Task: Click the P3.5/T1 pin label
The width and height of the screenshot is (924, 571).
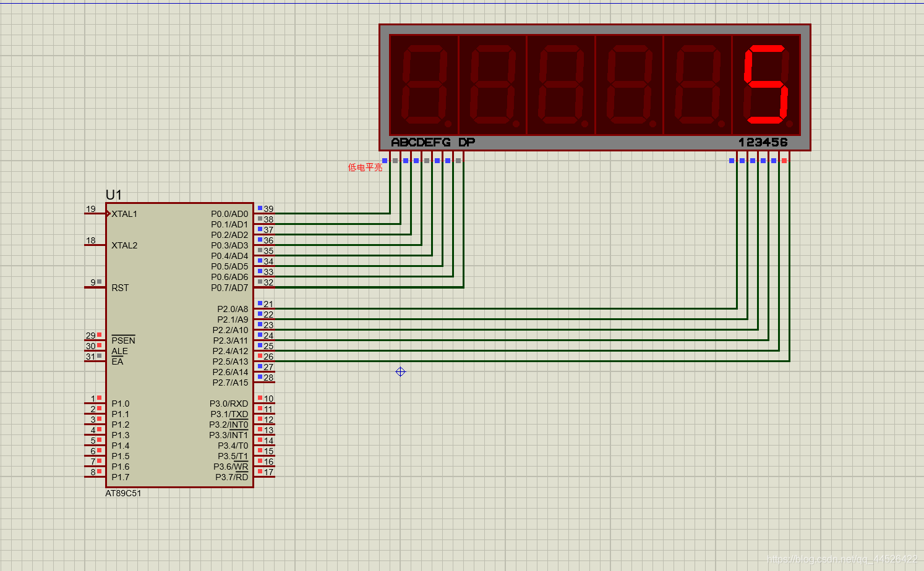Action: (x=233, y=456)
